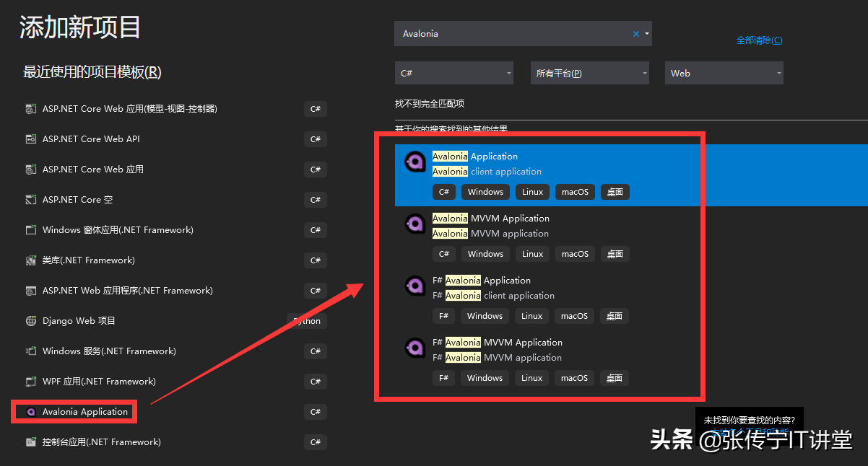
Task: Click the macOS tag of Avalonia Application result
Action: pyautogui.click(x=575, y=192)
